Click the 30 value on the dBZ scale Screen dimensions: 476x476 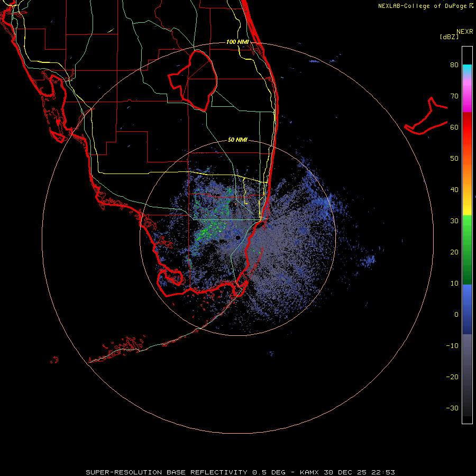point(454,221)
